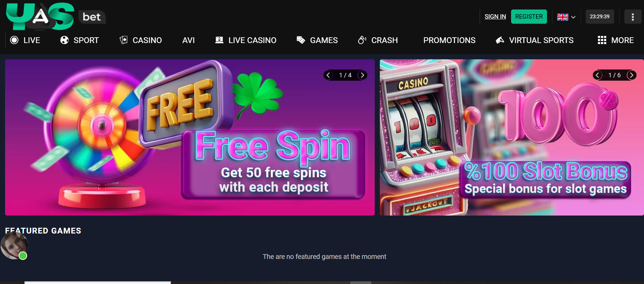Open GAMES via the dice icon
644x284 pixels.
click(301, 40)
